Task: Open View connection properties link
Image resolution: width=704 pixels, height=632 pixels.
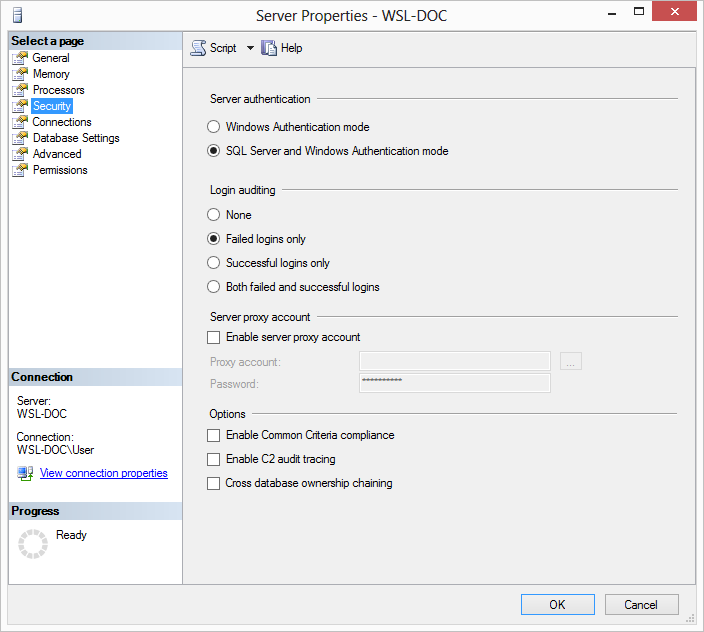Action: point(104,473)
